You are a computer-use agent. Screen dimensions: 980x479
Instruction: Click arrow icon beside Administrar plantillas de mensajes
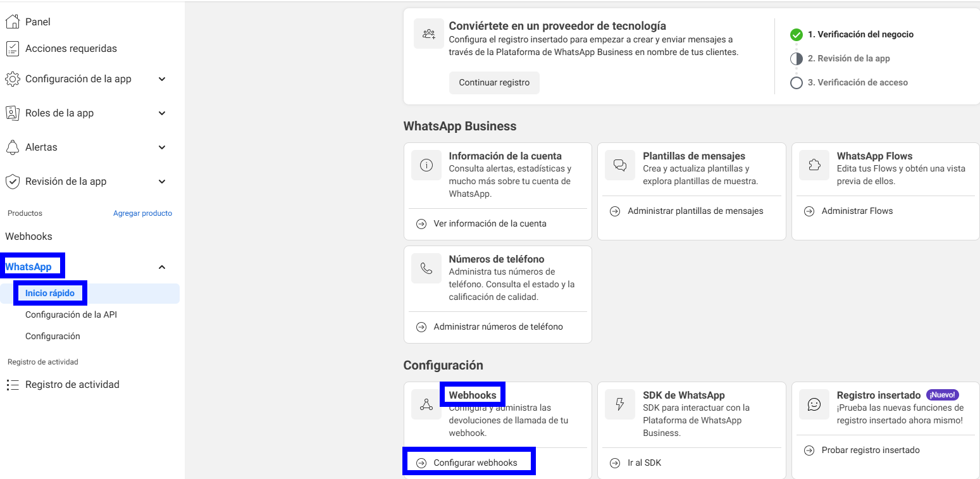click(615, 211)
